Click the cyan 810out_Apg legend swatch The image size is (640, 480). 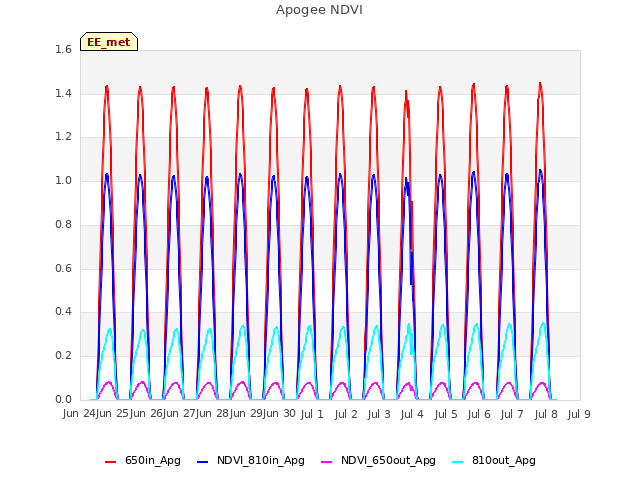458,462
